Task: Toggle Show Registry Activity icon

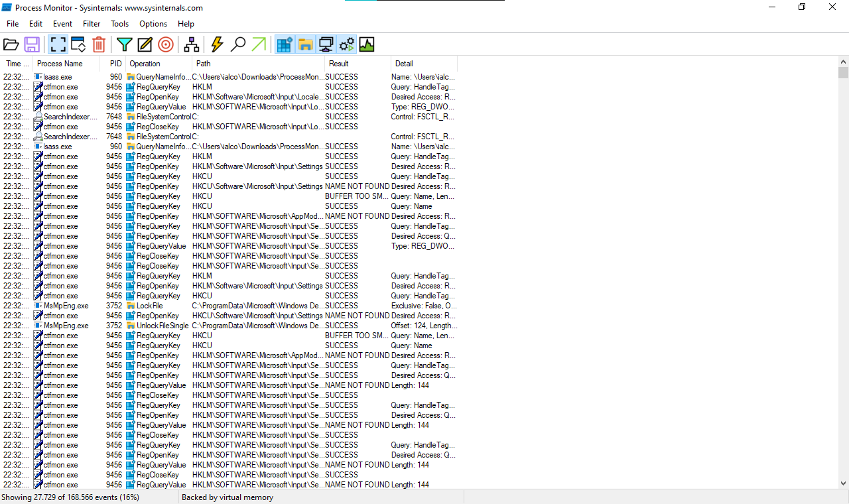Action: [x=285, y=44]
